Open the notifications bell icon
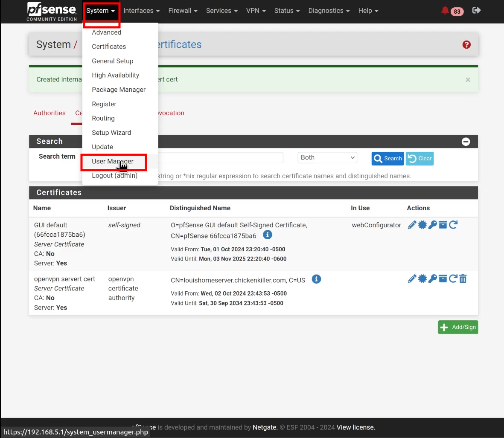The height and width of the screenshot is (438, 504). (x=445, y=11)
